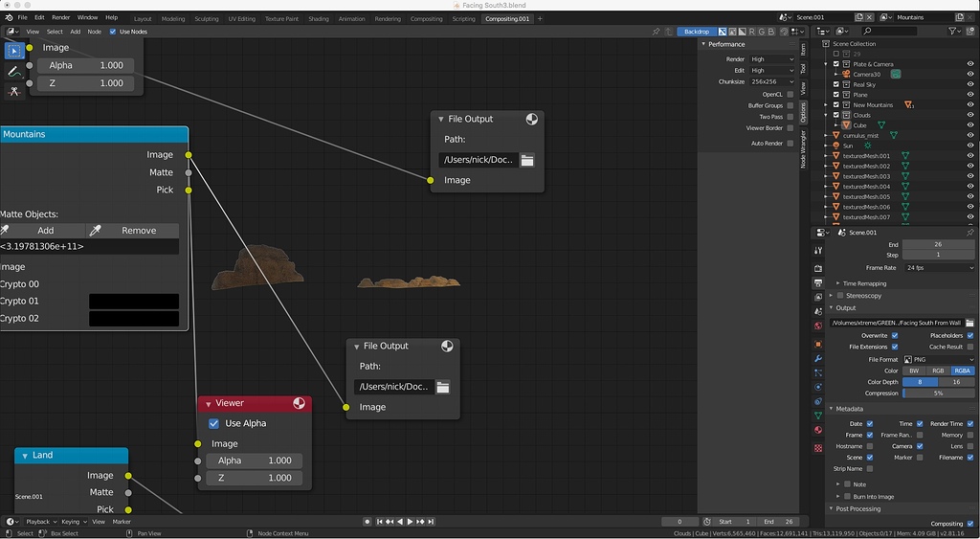Toggle Use Nodes checkbox

[113, 32]
